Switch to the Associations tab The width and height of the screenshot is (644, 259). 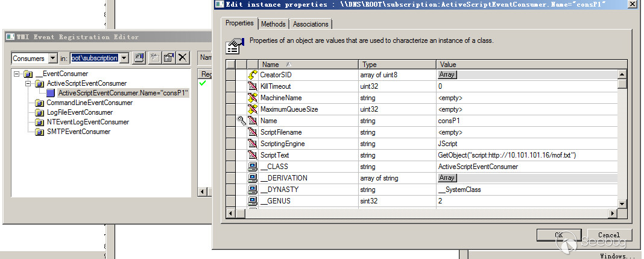[x=311, y=24]
